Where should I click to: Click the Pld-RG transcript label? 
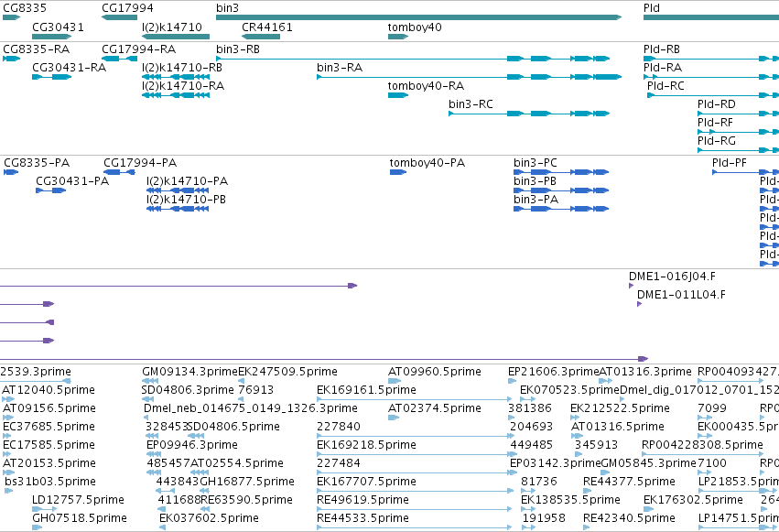tap(717, 141)
